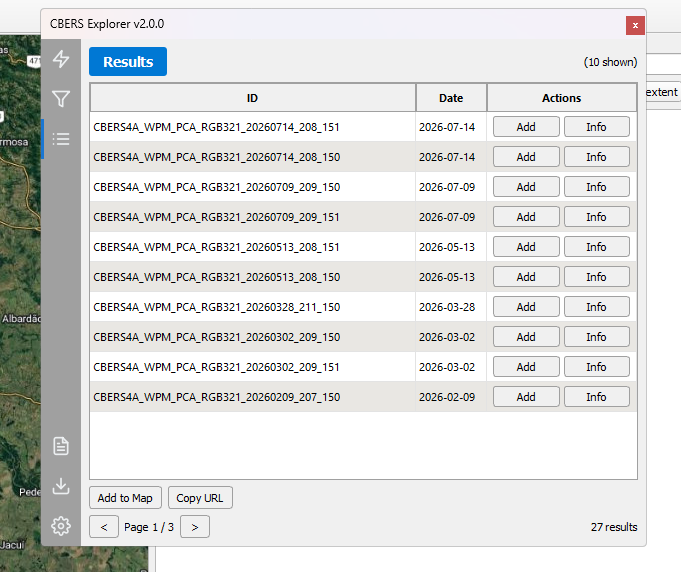Close the CBERS Explorer dialog
681x572 pixels.
click(635, 25)
